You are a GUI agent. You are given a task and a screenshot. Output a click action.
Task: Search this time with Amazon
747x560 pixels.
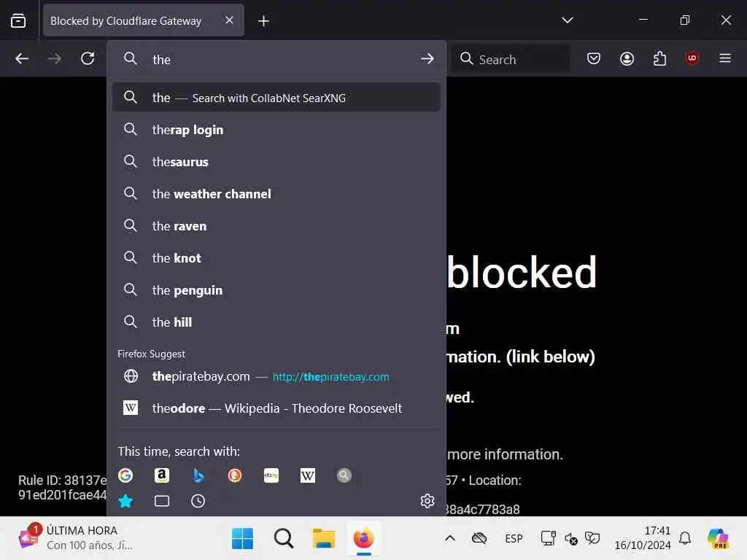click(x=162, y=475)
